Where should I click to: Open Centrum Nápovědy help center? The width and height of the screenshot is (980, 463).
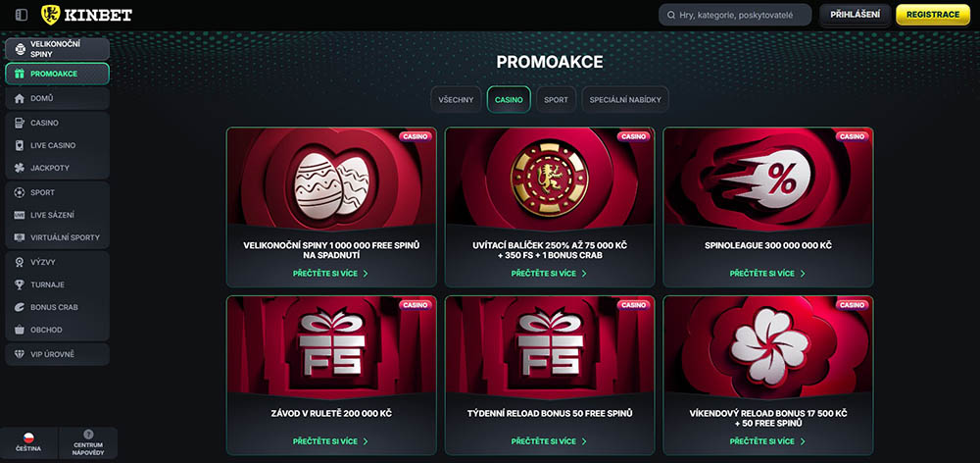click(x=88, y=443)
